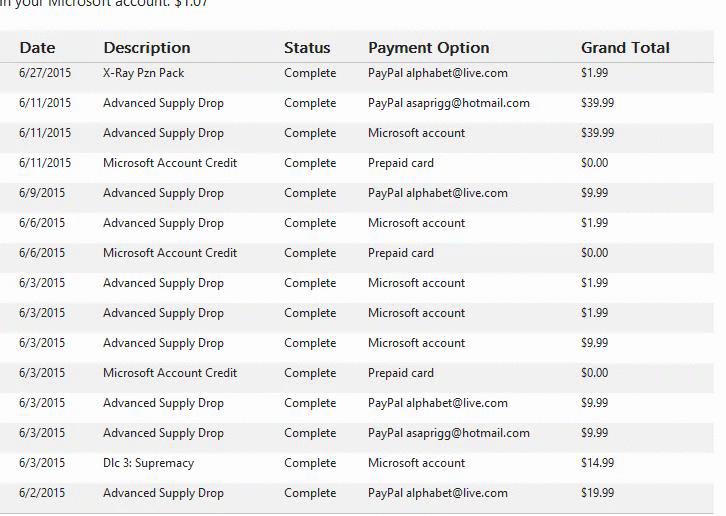726x516 pixels.
Task: Open the Dlc 3: Supremacy purchase
Action: [148, 463]
